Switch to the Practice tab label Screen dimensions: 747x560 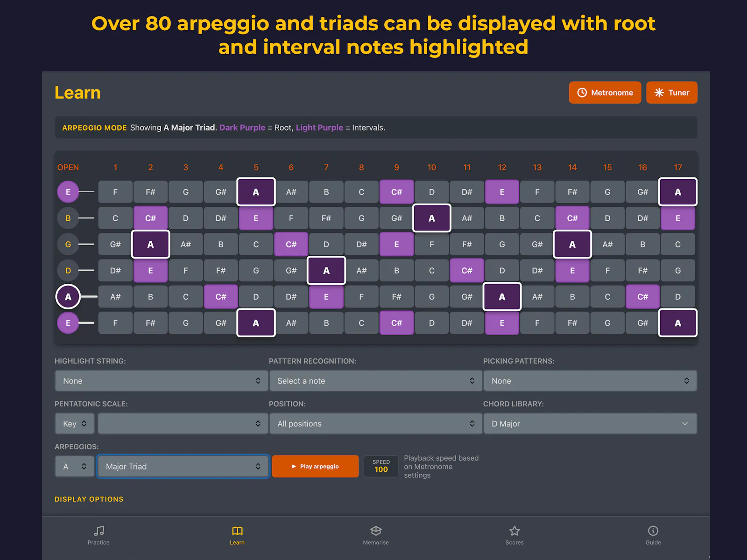99,542
